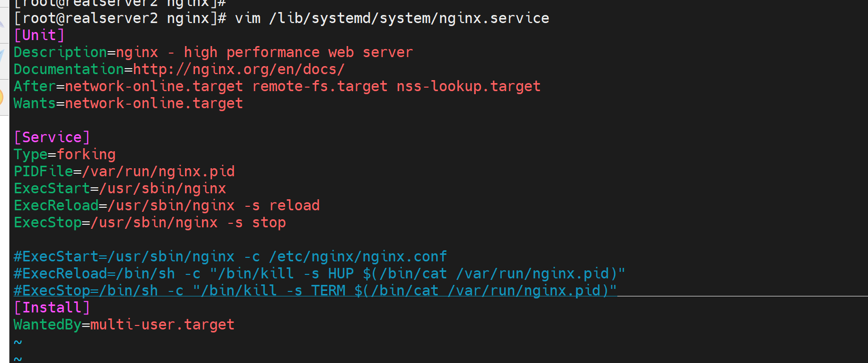This screenshot has height=363, width=868.
Task: Click the commented #ExecStop kill TERM line
Action: (x=315, y=290)
